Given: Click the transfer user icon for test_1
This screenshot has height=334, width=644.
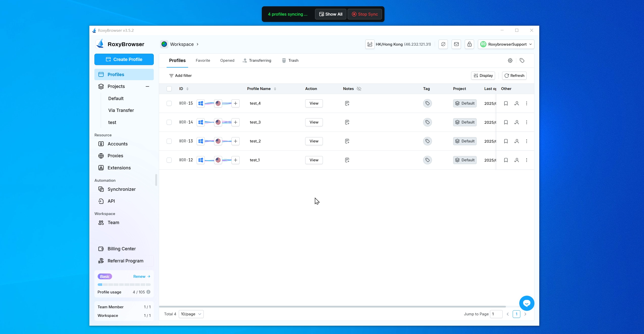Looking at the screenshot, I should click(x=517, y=160).
